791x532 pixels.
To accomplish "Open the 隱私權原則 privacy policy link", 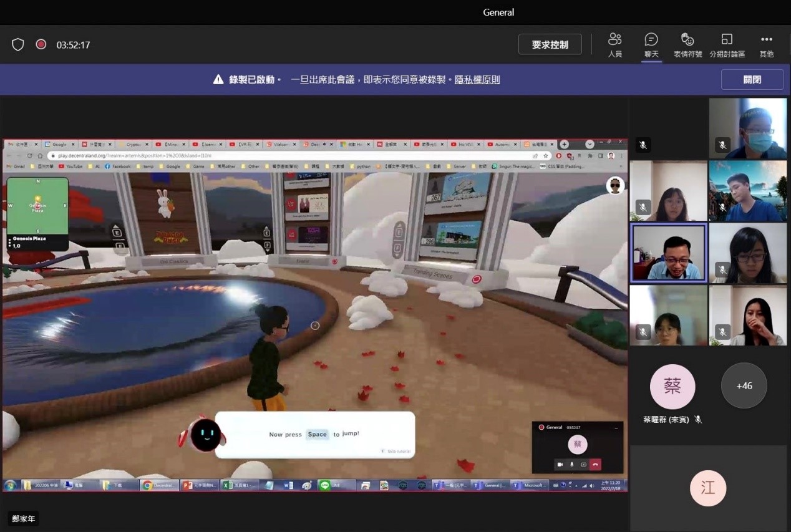I will click(477, 80).
